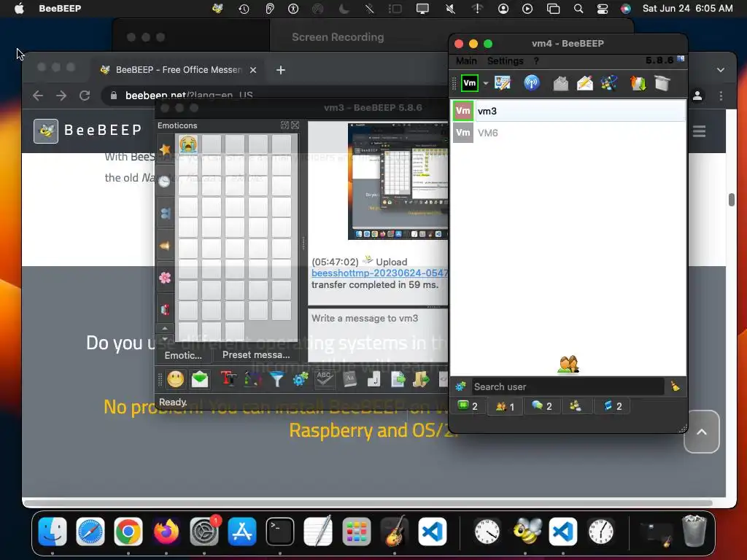Click the send file document arrow icon
This screenshot has width=747, height=560.
(398, 379)
